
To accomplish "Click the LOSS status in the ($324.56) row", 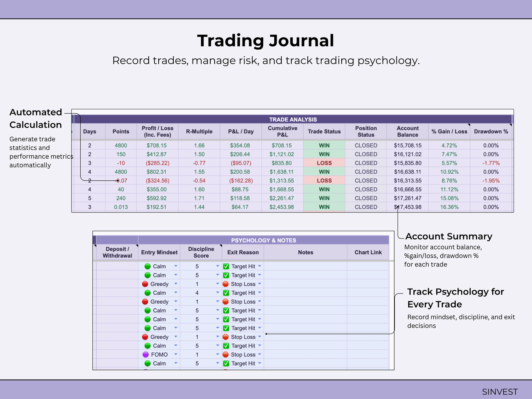I will [324, 181].
